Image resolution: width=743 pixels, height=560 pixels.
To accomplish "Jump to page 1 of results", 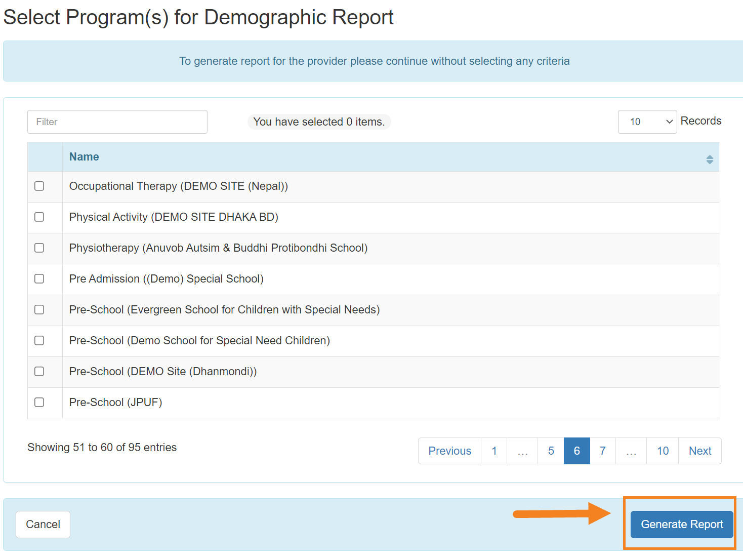I will 493,451.
